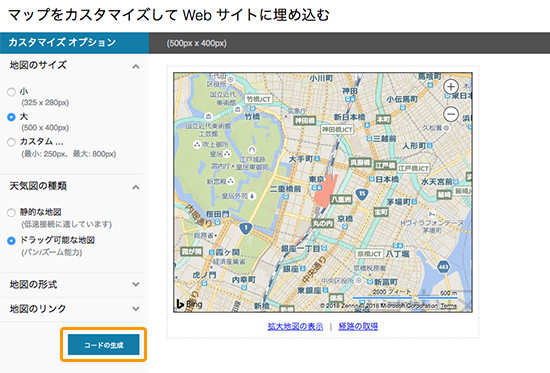Zoom out with the map minus button
This screenshot has width=550, height=373.
451,114
